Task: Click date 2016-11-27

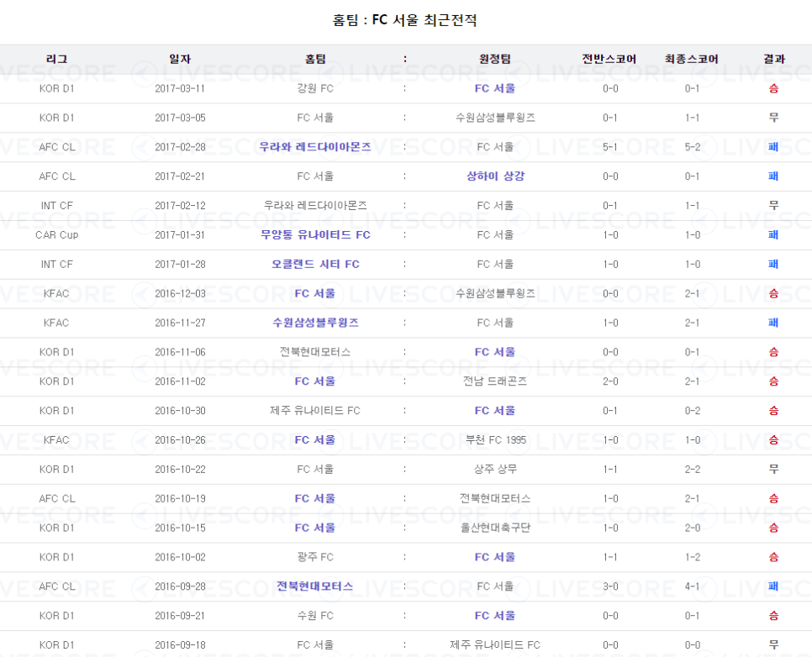Action: coord(180,323)
